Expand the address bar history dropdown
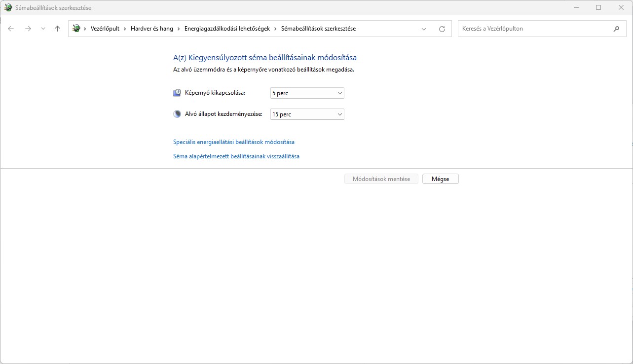Screen dimensions: 633x364 click(x=424, y=29)
